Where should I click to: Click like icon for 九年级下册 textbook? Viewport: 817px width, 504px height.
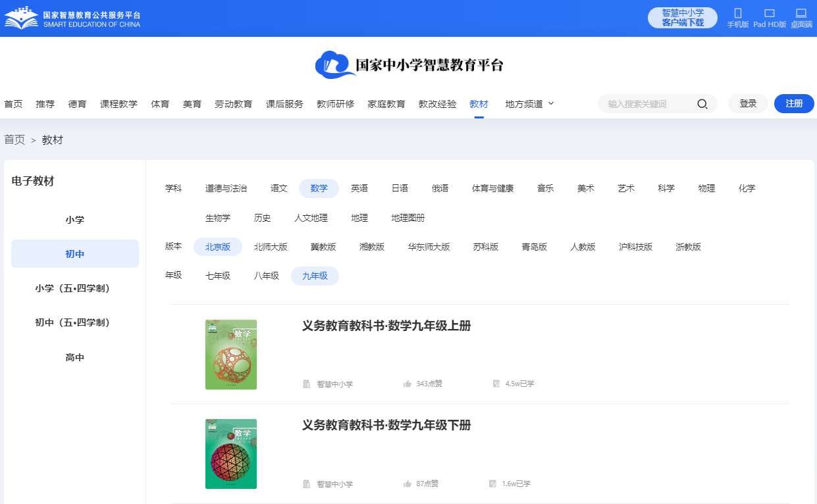(408, 484)
